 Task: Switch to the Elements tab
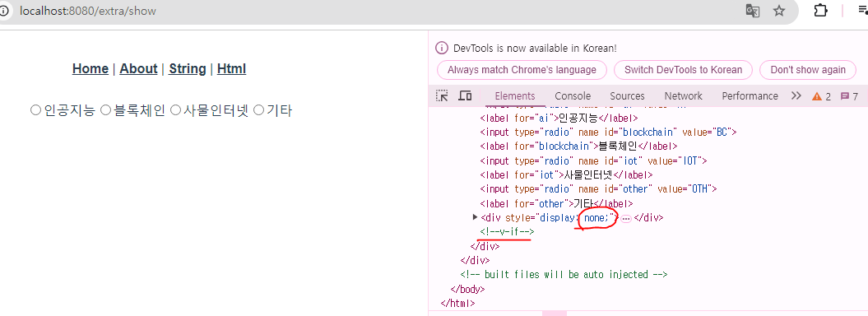tap(515, 95)
